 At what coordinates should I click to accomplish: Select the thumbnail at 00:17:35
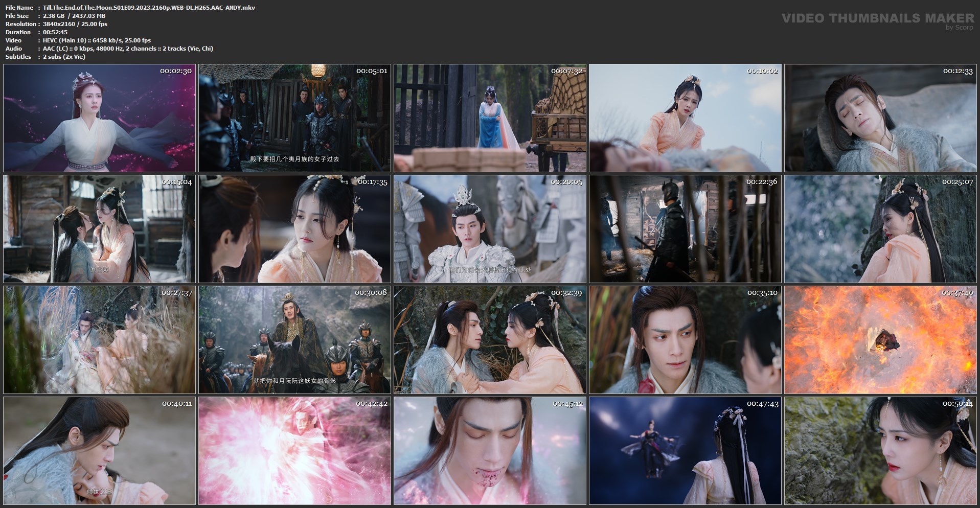coord(295,229)
